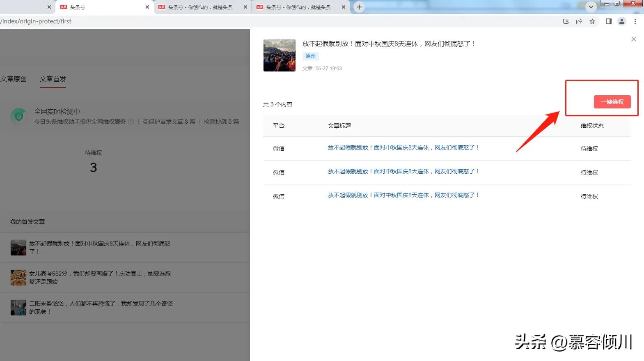Click the help question mark after 全网维权服务

pos(131,122)
